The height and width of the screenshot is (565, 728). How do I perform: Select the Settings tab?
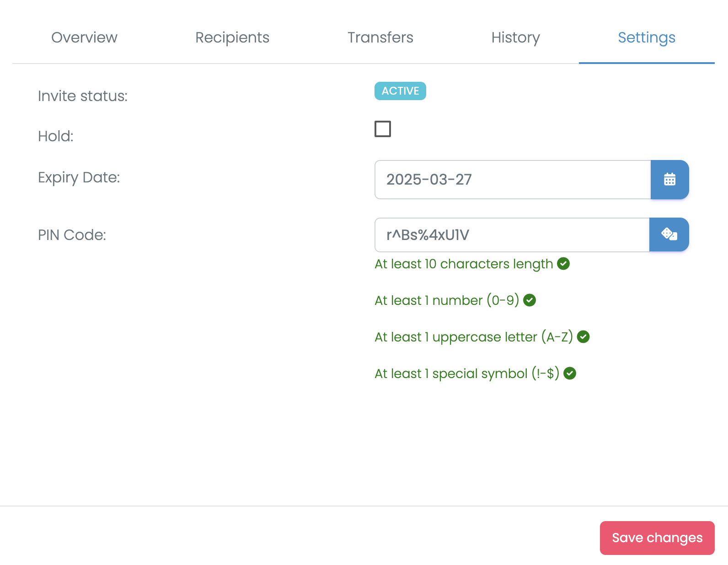click(646, 37)
